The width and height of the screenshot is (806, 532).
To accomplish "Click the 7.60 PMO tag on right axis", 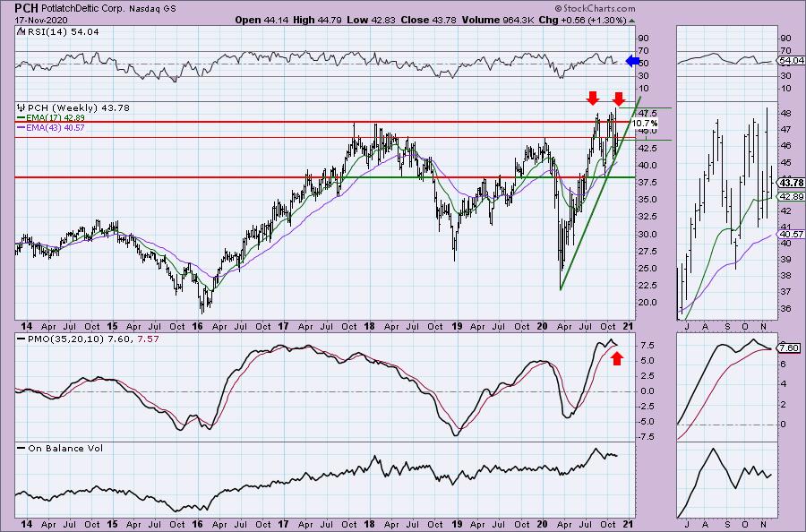I will (790, 348).
